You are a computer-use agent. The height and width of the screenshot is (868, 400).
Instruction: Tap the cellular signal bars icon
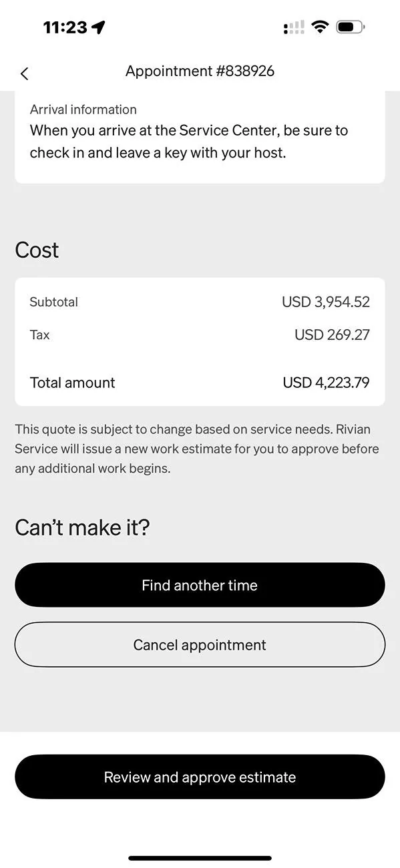294,27
